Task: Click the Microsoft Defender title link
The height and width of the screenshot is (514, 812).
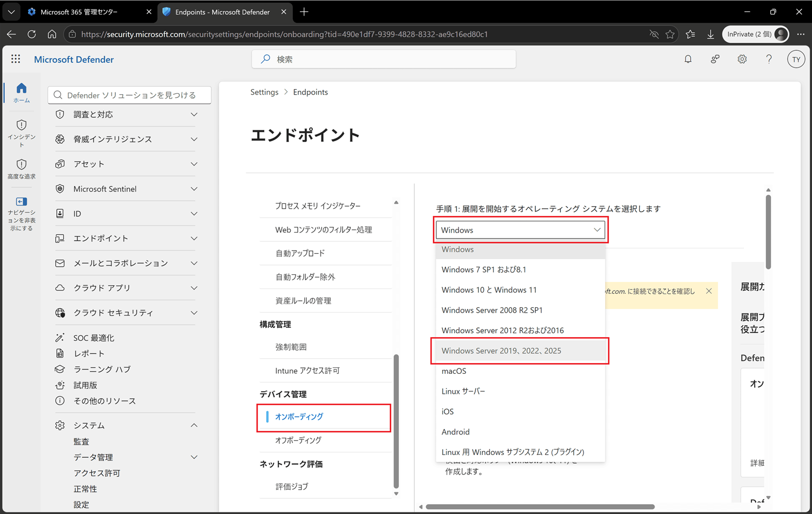Action: coord(74,60)
